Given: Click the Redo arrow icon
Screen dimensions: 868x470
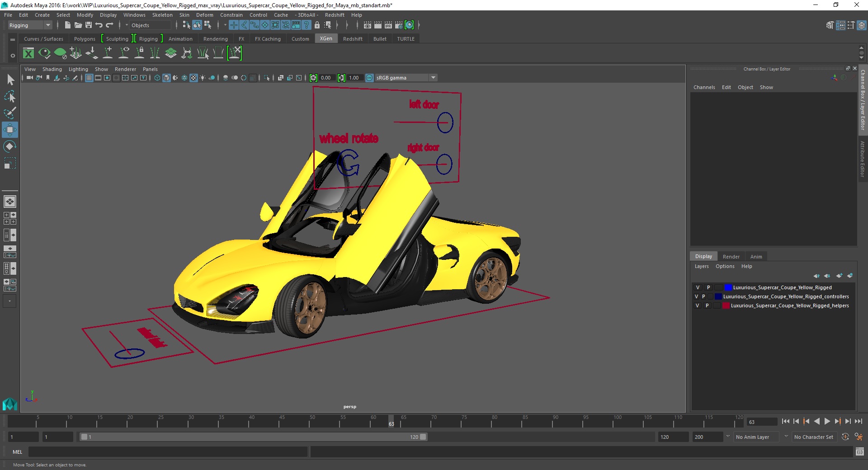Looking at the screenshot, I should (109, 25).
